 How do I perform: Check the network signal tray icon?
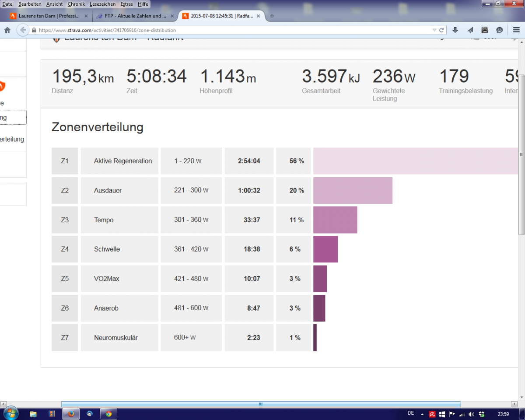point(461,414)
